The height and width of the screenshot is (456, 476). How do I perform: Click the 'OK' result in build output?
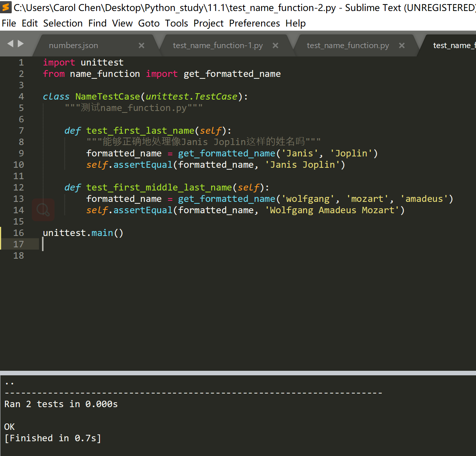pyautogui.click(x=9, y=427)
